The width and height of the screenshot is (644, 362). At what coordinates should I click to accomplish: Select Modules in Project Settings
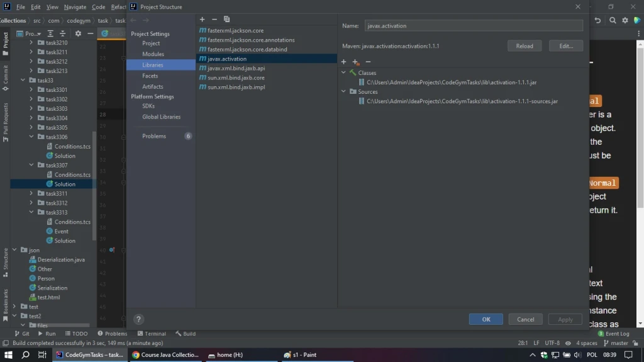[x=153, y=54]
